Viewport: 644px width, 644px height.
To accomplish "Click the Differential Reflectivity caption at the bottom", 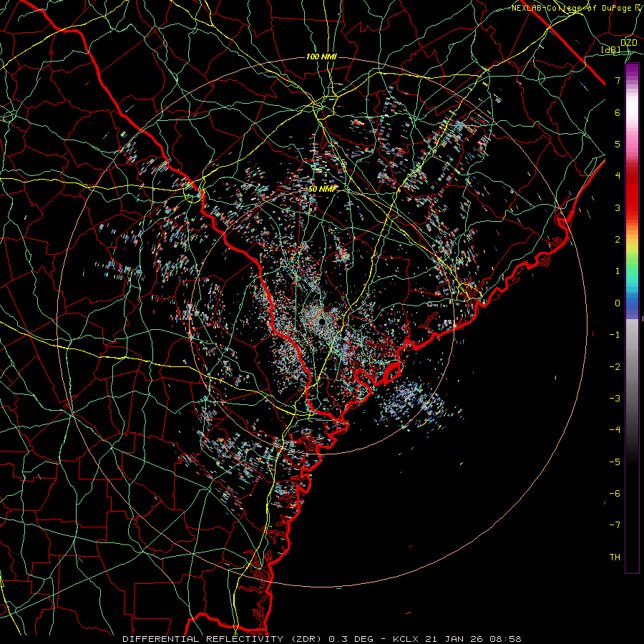I will (x=321, y=639).
